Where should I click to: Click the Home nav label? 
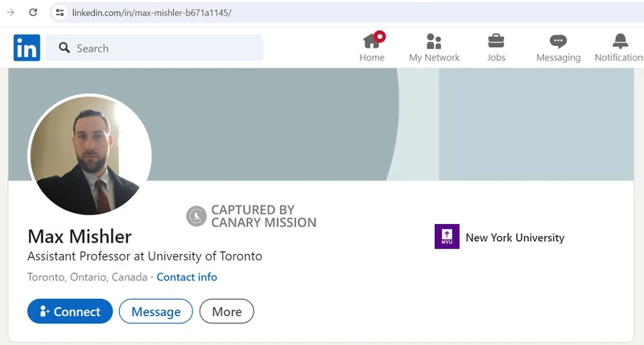[372, 57]
